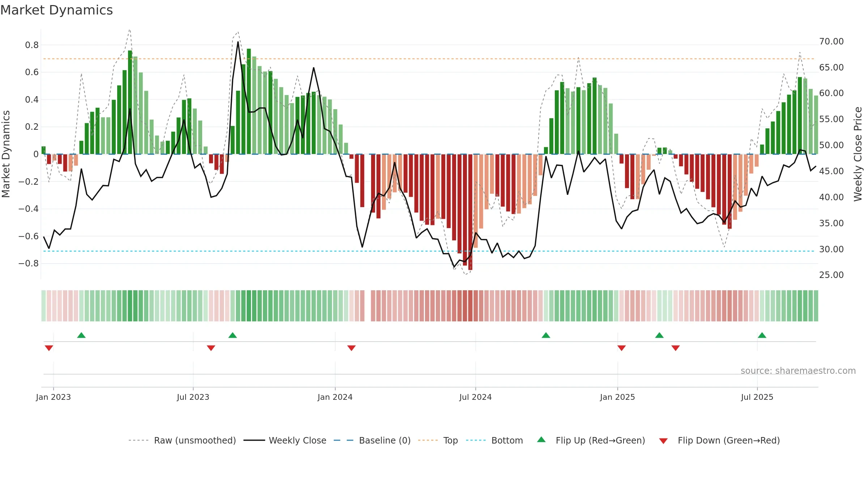Viewport: 868px width, 488px height.
Task: Click the 0.8 left axis tick label
Action: [32, 45]
